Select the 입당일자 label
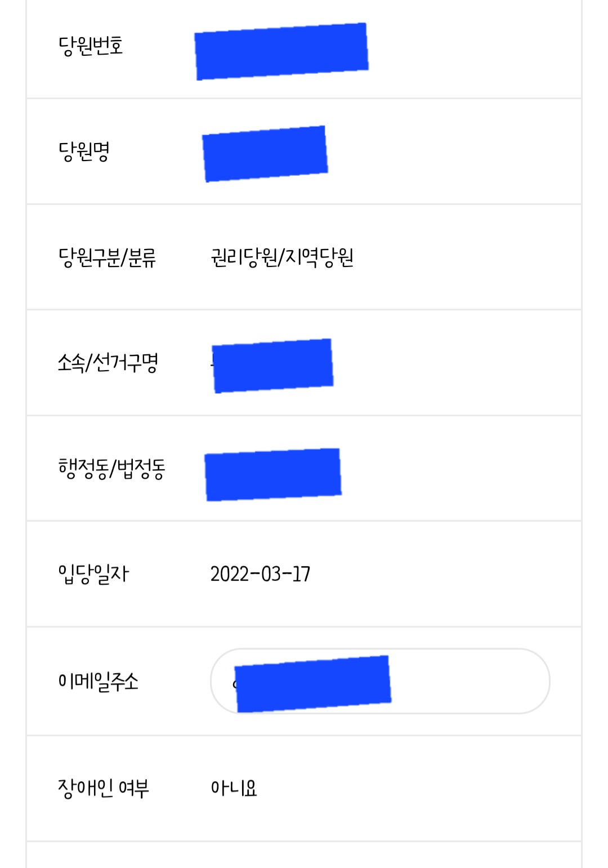Image resolution: width=608 pixels, height=868 pixels. point(93,574)
